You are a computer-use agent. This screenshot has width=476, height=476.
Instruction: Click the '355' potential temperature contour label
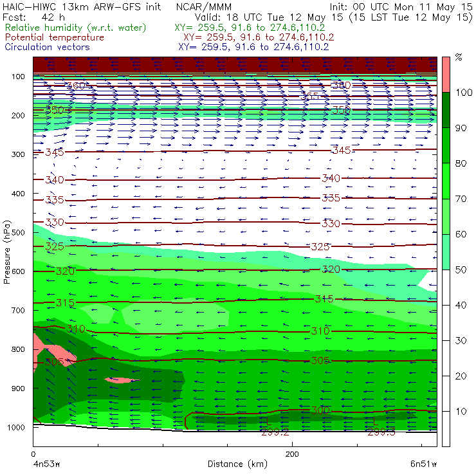310,96
